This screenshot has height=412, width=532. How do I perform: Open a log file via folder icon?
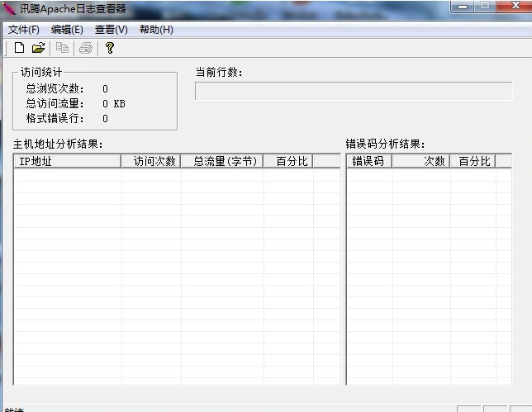[x=38, y=48]
